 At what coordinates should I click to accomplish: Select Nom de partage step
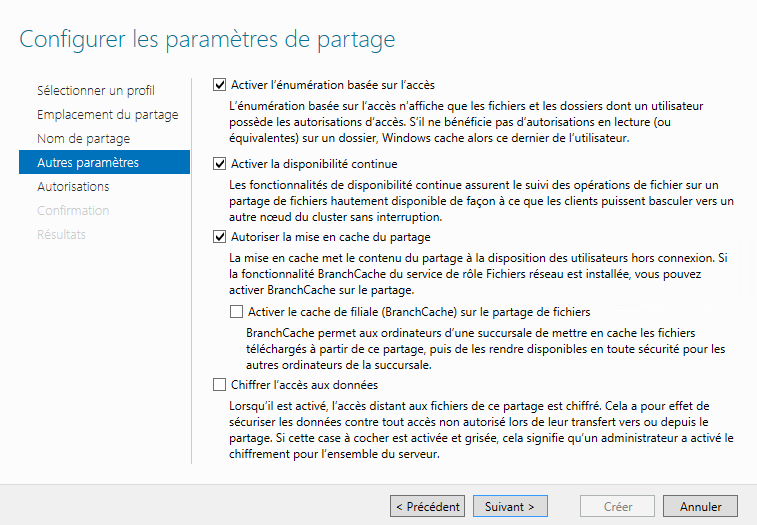84,139
